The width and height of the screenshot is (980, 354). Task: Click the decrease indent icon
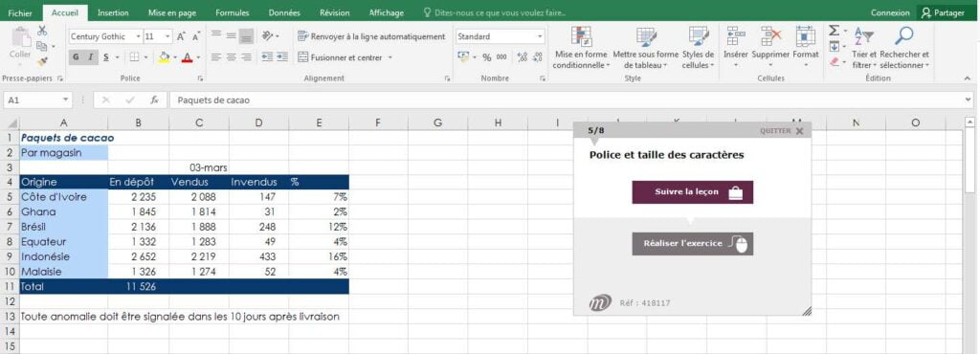pyautogui.click(x=267, y=56)
